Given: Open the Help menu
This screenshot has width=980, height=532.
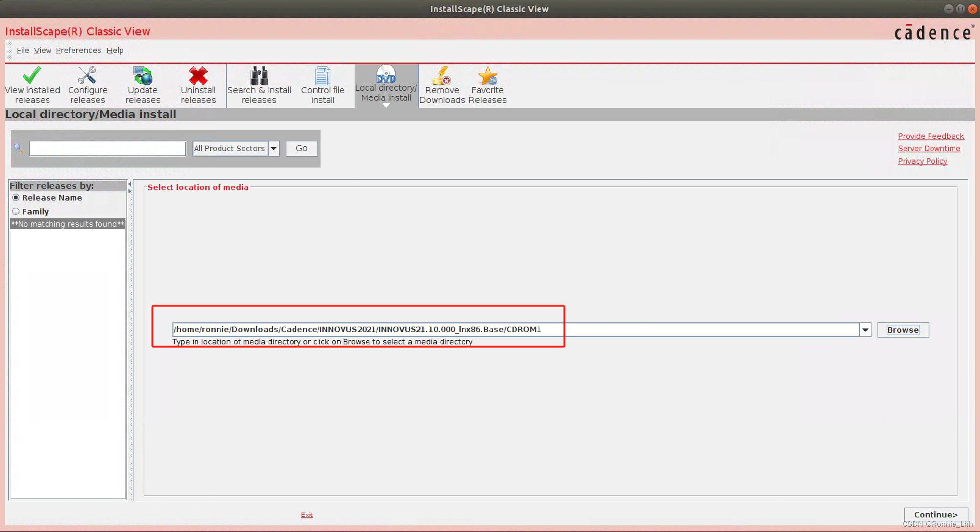Looking at the screenshot, I should tap(115, 50).
